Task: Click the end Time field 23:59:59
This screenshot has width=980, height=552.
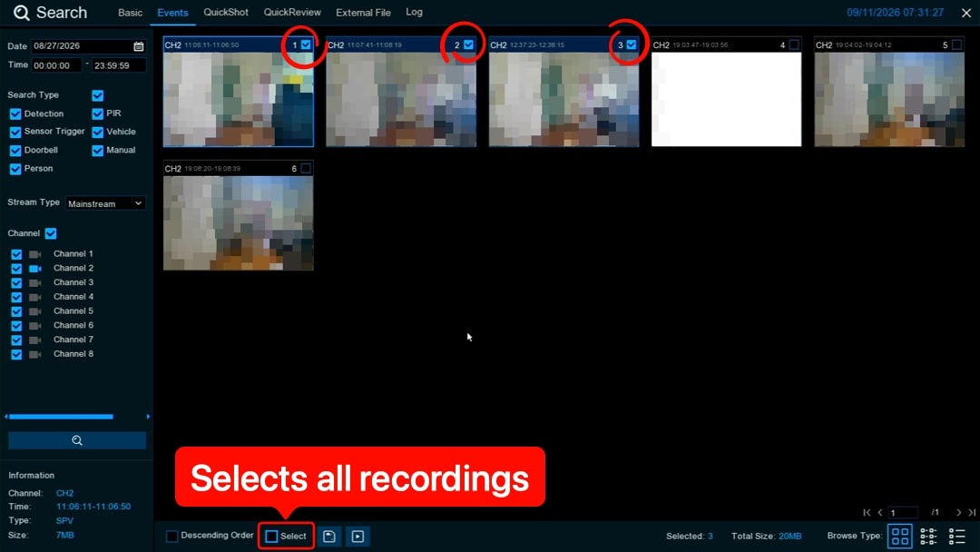Action: [119, 65]
